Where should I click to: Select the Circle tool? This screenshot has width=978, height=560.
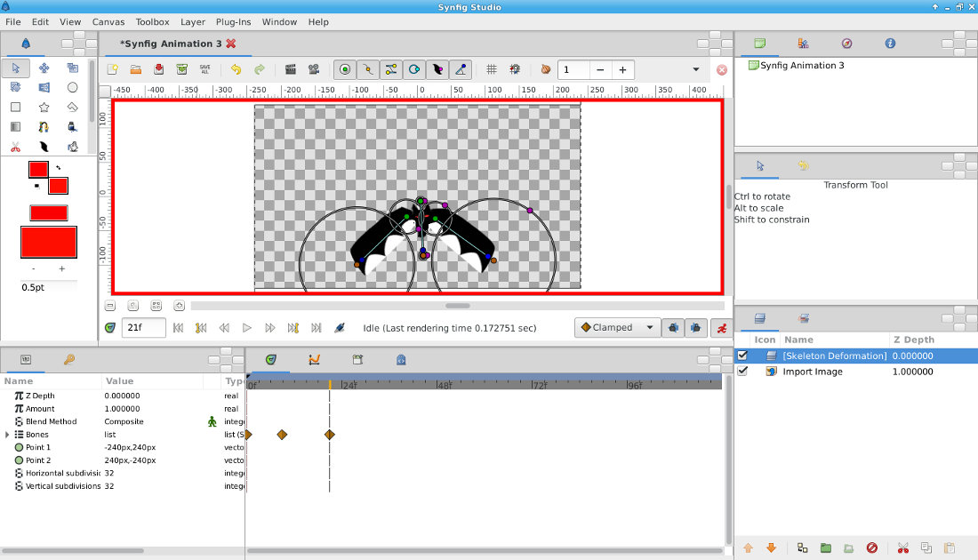[x=73, y=87]
